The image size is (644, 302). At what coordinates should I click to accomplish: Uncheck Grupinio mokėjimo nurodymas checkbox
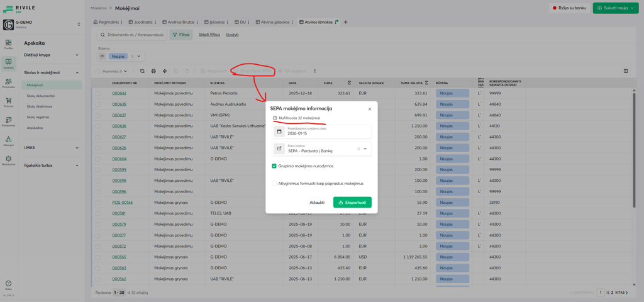(x=274, y=166)
